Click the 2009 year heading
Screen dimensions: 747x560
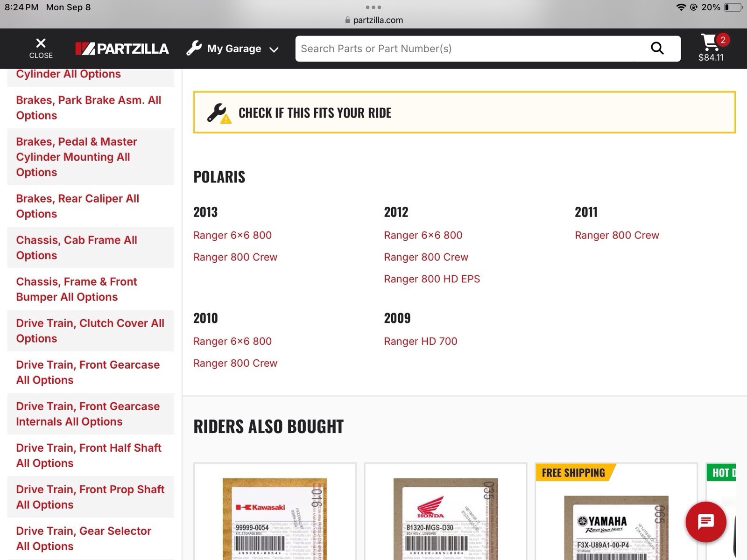[397, 318]
